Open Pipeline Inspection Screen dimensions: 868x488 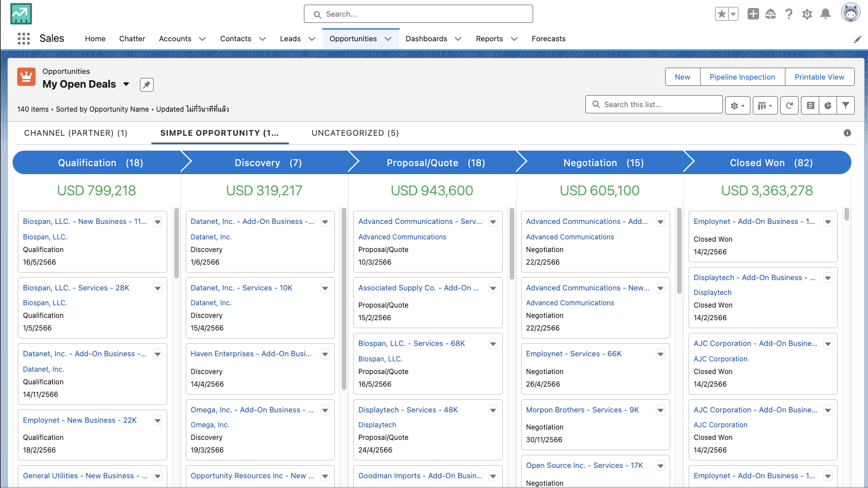tap(742, 77)
